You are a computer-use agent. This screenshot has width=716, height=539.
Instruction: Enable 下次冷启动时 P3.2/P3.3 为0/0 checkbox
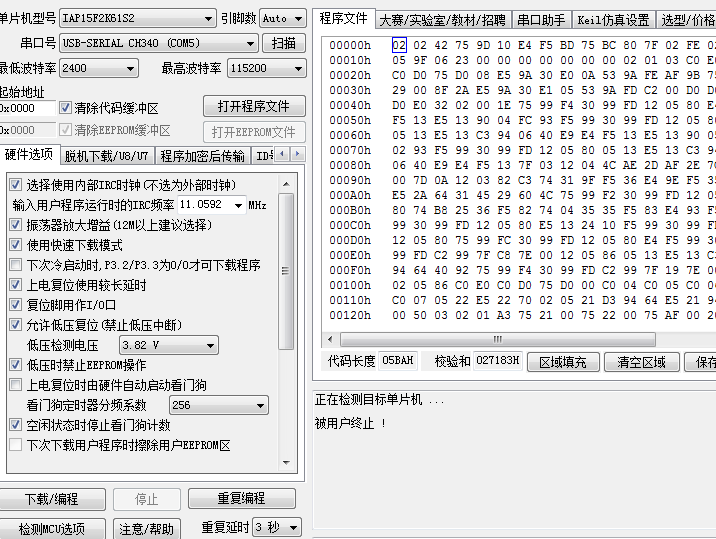(x=16, y=264)
